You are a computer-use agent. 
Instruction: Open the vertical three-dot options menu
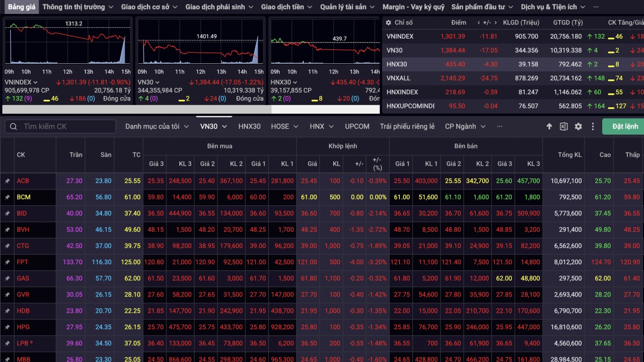tap(593, 127)
